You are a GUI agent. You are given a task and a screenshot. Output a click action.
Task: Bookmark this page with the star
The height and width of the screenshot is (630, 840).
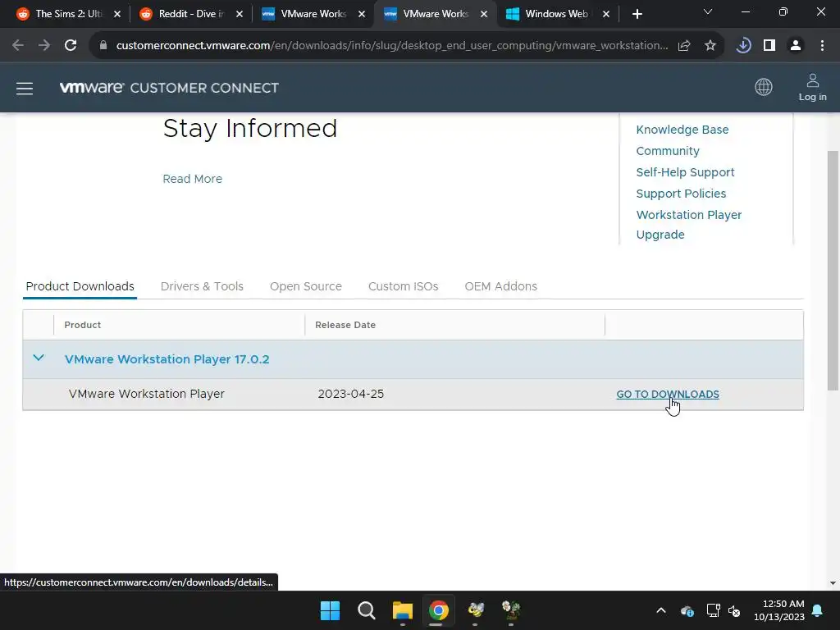710,46
